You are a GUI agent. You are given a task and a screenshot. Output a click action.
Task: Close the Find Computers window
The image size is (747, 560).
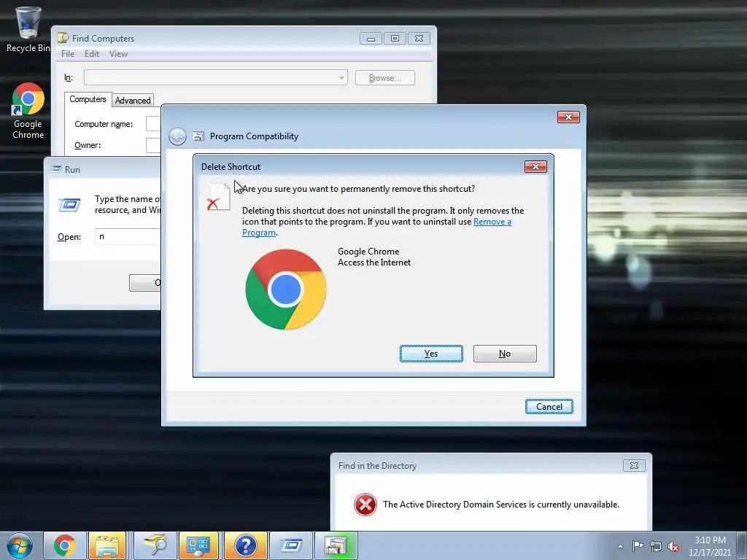pyautogui.click(x=419, y=38)
